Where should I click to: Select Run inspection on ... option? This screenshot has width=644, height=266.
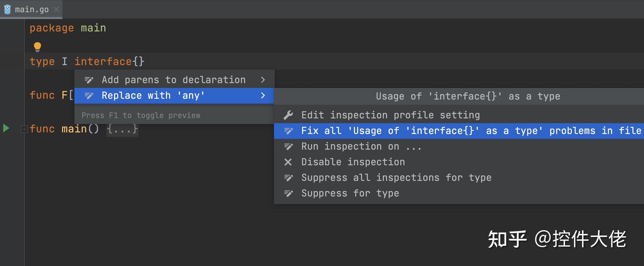(x=361, y=146)
